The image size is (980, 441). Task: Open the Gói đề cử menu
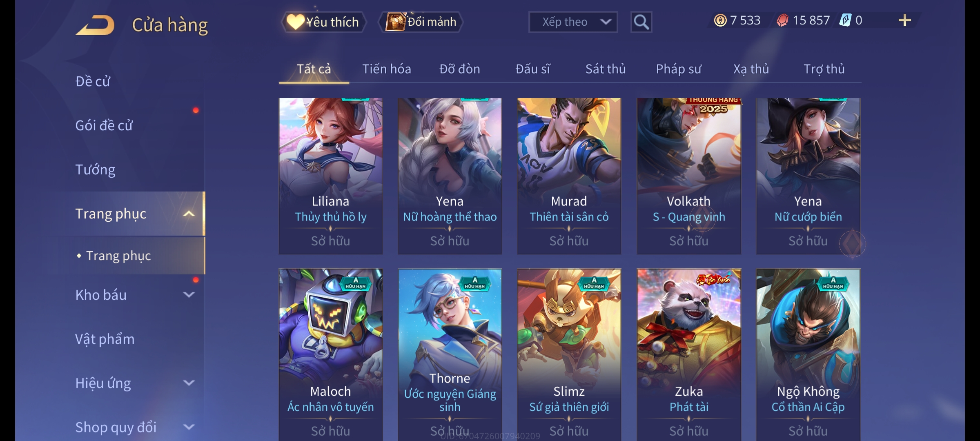click(x=104, y=125)
